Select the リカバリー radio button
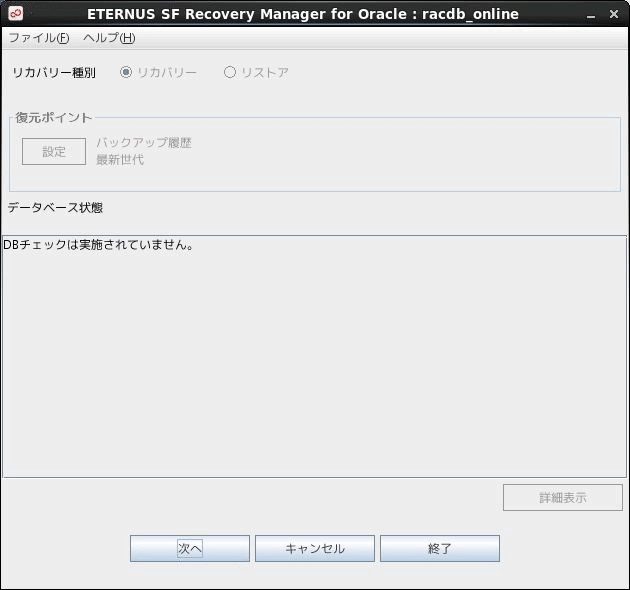The image size is (630, 590). pos(158,72)
